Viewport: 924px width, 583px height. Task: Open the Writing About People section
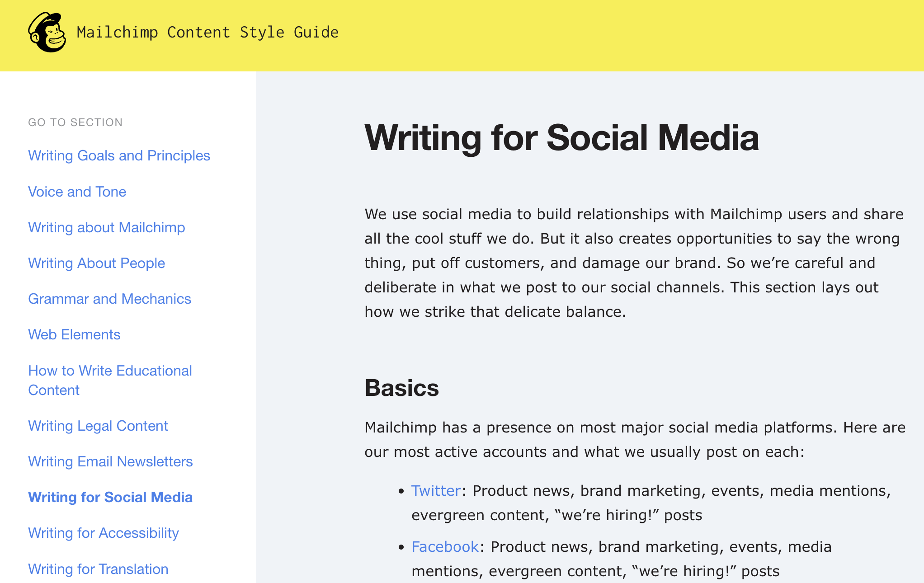click(x=96, y=263)
